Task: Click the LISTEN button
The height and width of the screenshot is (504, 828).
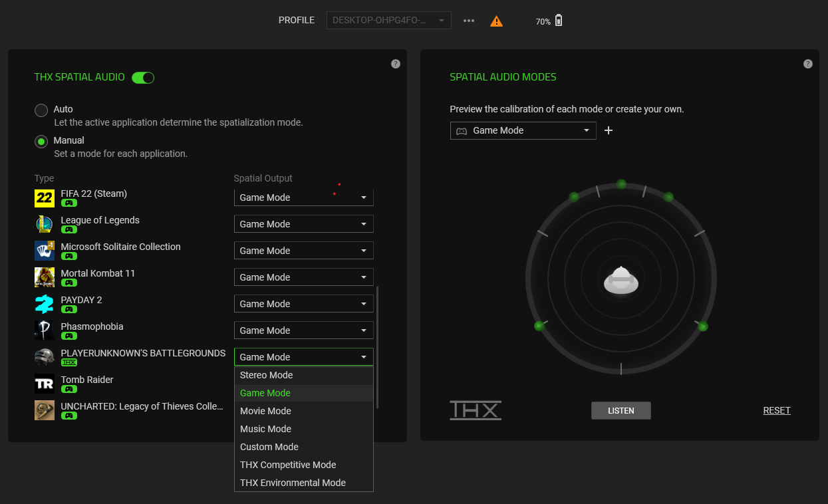Action: pyautogui.click(x=621, y=411)
